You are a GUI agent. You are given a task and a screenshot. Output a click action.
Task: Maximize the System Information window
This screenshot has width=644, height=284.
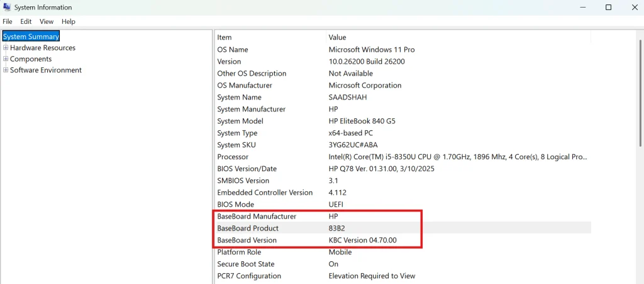coord(609,8)
